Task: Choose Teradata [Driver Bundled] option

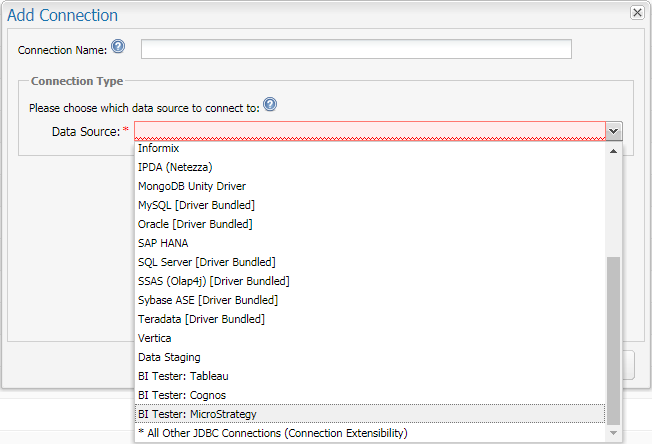Action: (x=201, y=319)
